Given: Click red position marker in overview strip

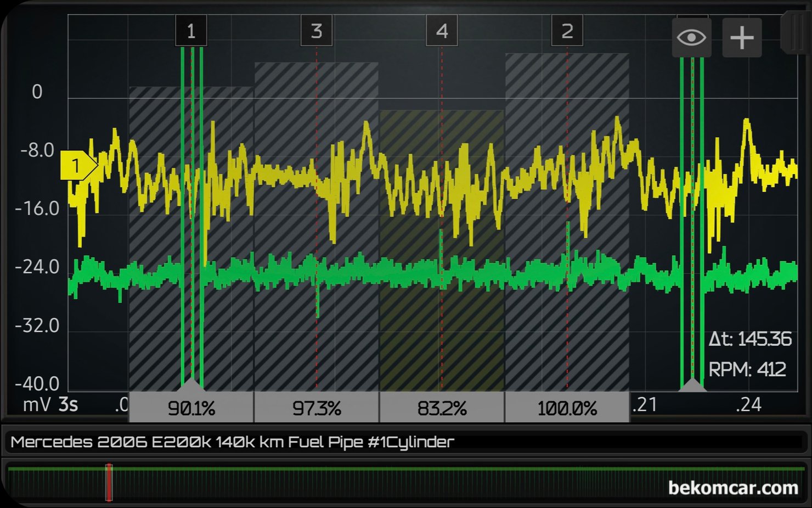Looking at the screenshot, I should pyautogui.click(x=109, y=482).
